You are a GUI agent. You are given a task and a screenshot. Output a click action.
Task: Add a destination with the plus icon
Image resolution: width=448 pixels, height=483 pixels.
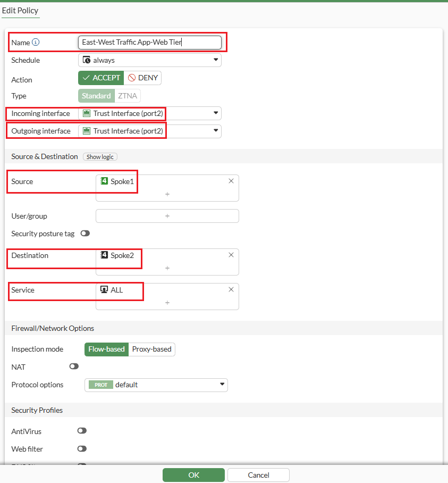tap(167, 268)
